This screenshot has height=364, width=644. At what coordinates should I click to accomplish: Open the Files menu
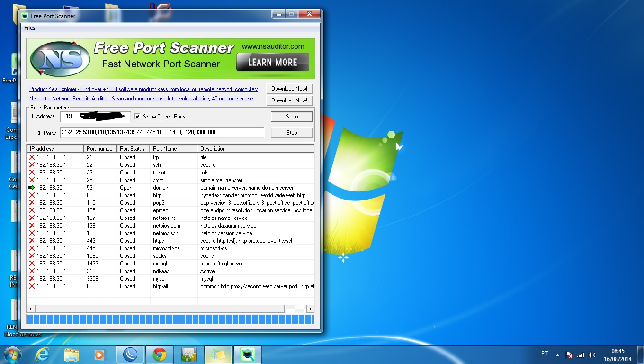tap(30, 28)
